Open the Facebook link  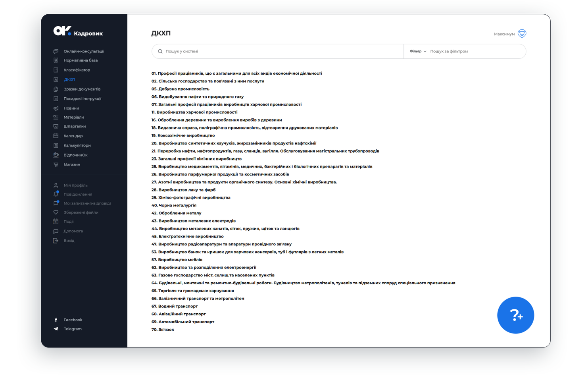click(73, 320)
